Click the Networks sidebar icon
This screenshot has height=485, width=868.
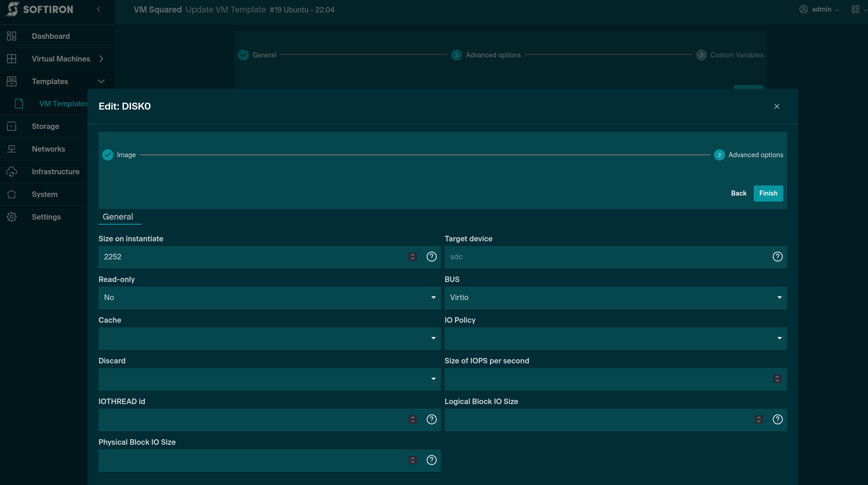pos(12,149)
